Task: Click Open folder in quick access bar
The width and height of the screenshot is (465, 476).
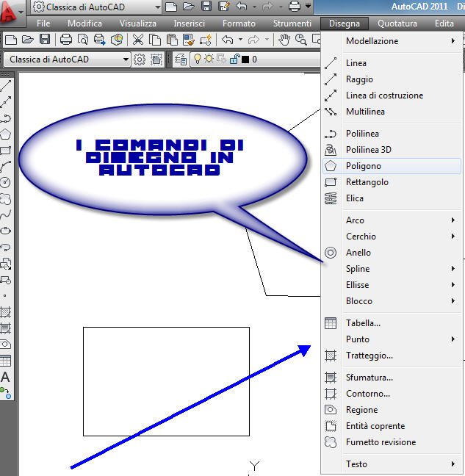Action: tap(189, 7)
